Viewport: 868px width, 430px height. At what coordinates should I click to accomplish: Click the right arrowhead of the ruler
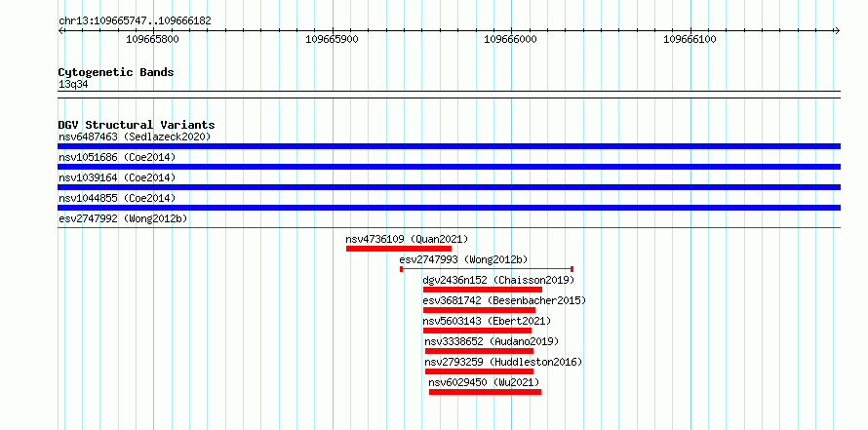(x=838, y=30)
